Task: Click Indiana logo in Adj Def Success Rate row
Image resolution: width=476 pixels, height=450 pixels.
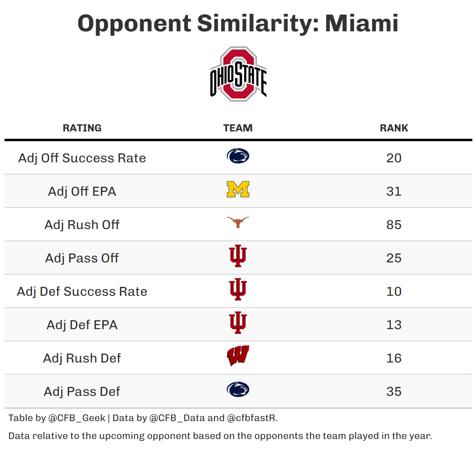Action: point(238,290)
